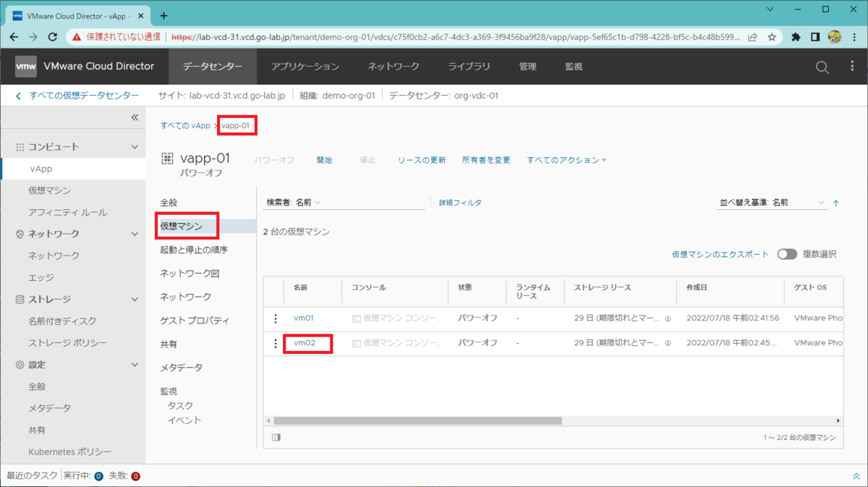The image size is (868, 487).
Task: Switch to the 管理 top tab
Action: tap(528, 67)
